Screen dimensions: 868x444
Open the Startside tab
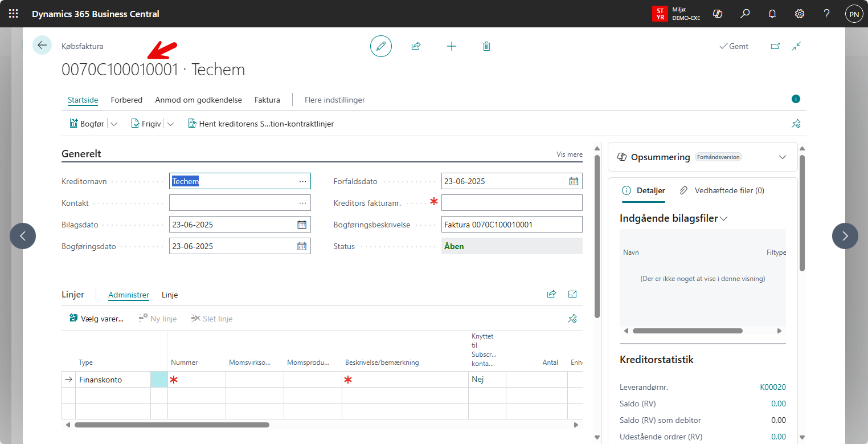[83, 100]
